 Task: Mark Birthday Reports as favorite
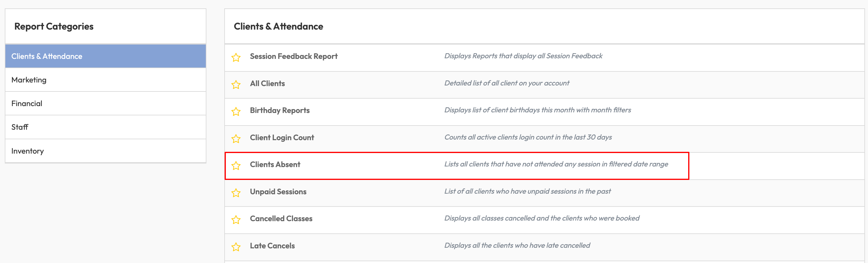coord(236,111)
